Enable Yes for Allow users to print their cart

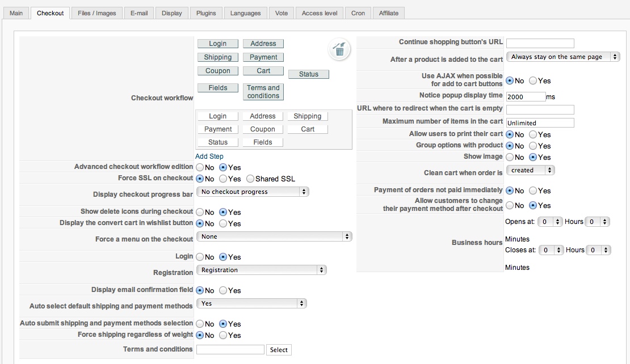[533, 135]
